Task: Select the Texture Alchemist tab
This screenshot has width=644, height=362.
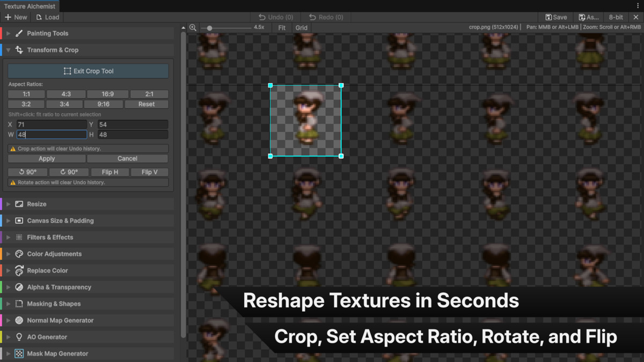Action: (30, 6)
